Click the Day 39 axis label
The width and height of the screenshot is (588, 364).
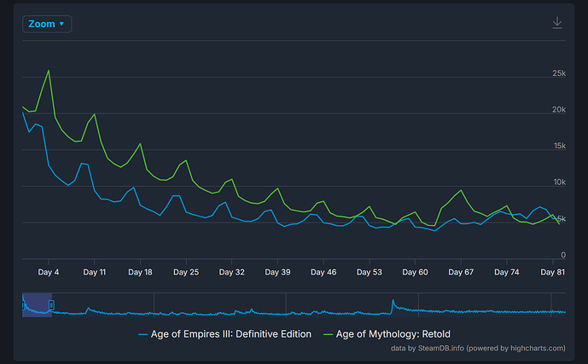tap(277, 272)
